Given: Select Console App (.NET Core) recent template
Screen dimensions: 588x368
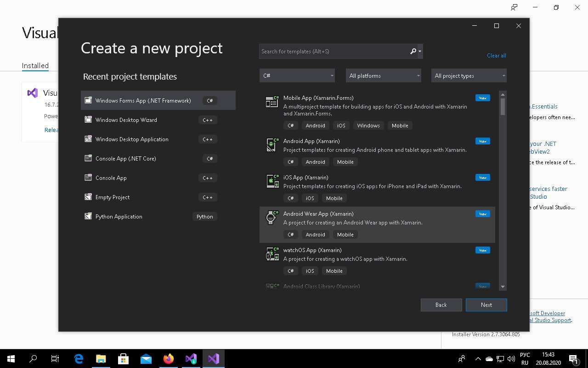Looking at the screenshot, I should [158, 158].
